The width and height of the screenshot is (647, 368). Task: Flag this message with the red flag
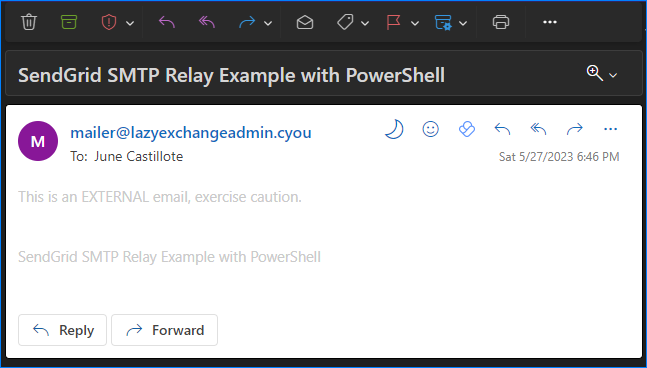(x=394, y=22)
